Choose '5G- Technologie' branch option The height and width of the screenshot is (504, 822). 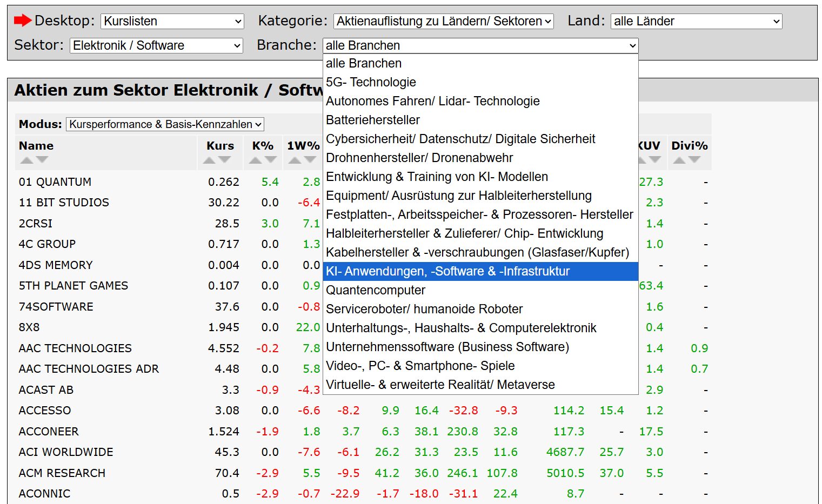click(480, 82)
